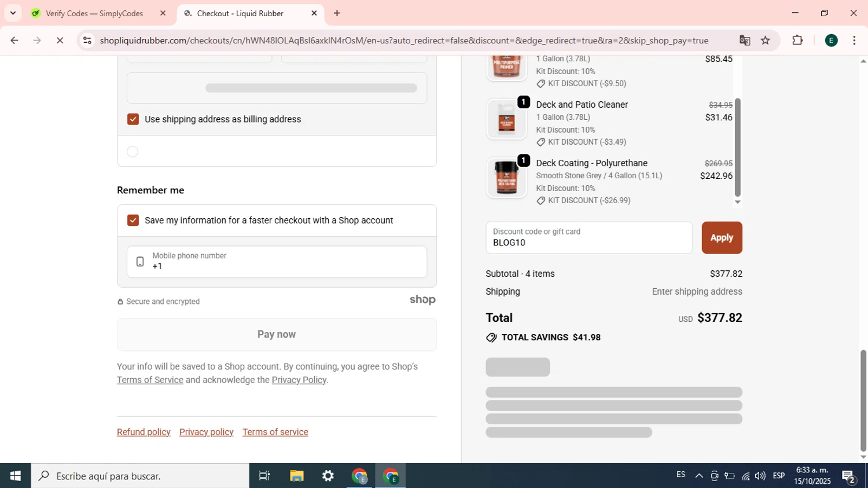Screen dimensions: 868x488
Task: Open Shop Privacy Policy link
Action: pyautogui.click(x=299, y=380)
